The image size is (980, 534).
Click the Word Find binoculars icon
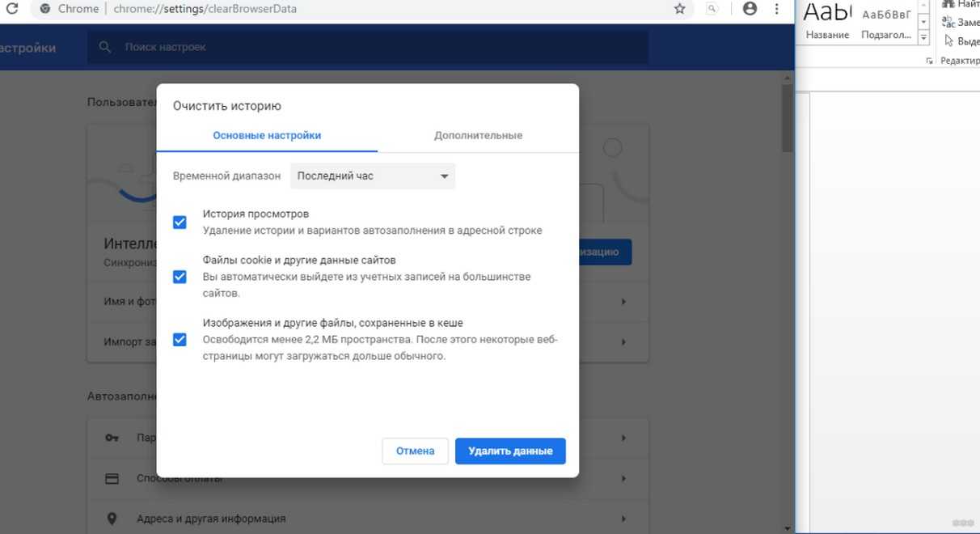(948, 4)
